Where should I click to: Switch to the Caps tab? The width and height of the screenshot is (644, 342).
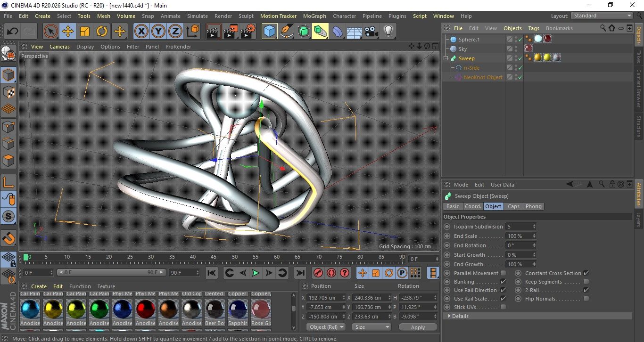(x=513, y=206)
